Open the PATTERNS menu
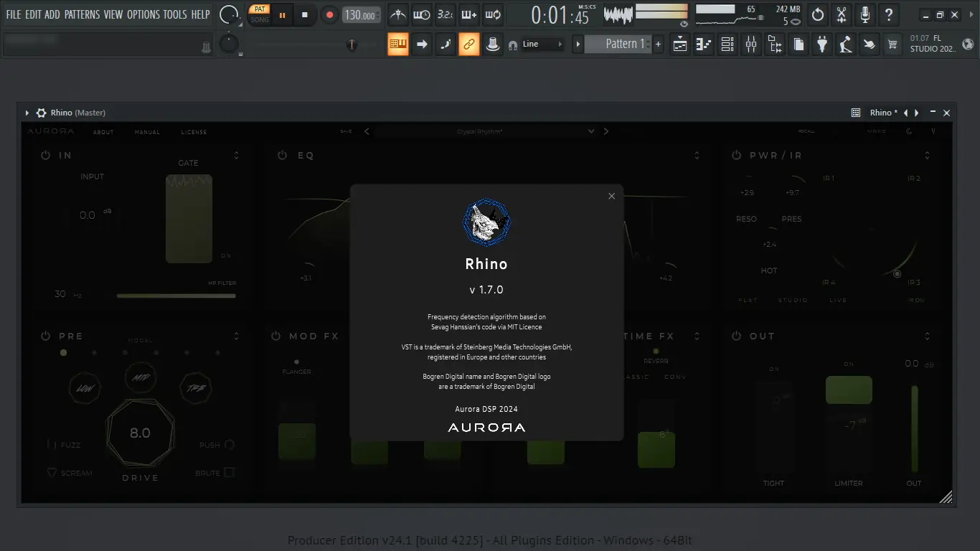The height and width of the screenshot is (551, 980). coord(83,14)
